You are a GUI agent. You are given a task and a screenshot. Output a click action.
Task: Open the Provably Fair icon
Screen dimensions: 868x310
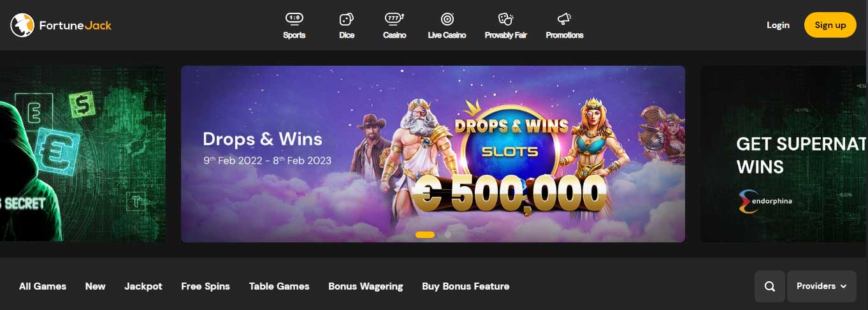point(505,19)
